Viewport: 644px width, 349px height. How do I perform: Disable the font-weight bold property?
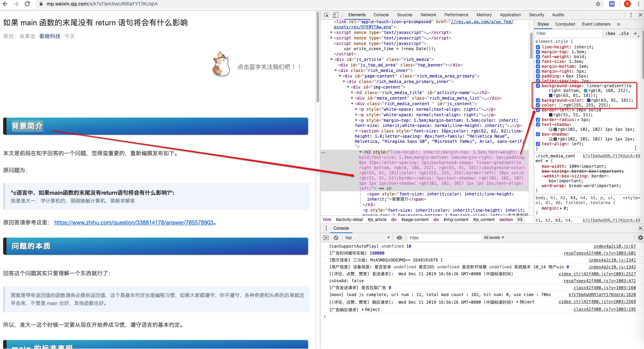[x=538, y=57]
